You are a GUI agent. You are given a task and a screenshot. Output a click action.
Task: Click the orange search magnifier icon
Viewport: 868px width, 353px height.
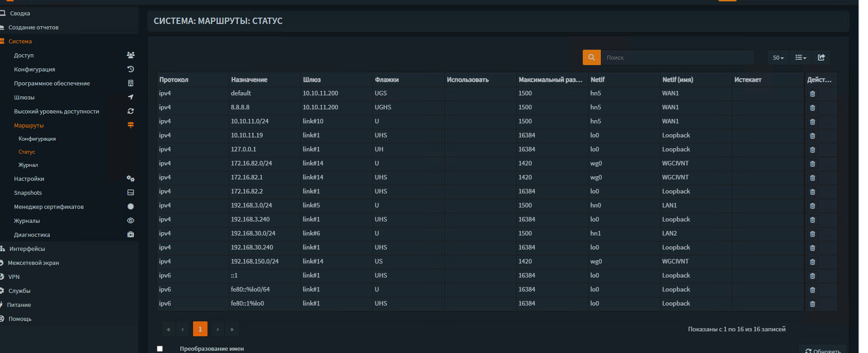pos(591,57)
